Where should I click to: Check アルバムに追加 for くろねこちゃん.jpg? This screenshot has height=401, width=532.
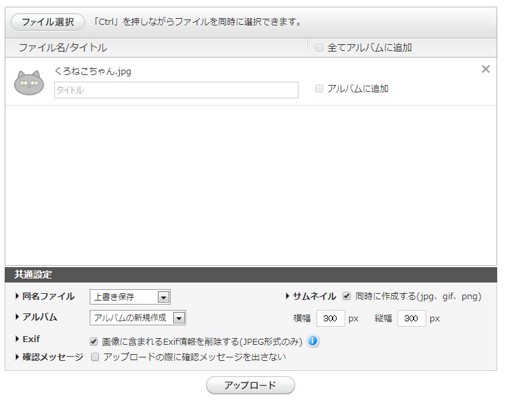click(x=319, y=88)
